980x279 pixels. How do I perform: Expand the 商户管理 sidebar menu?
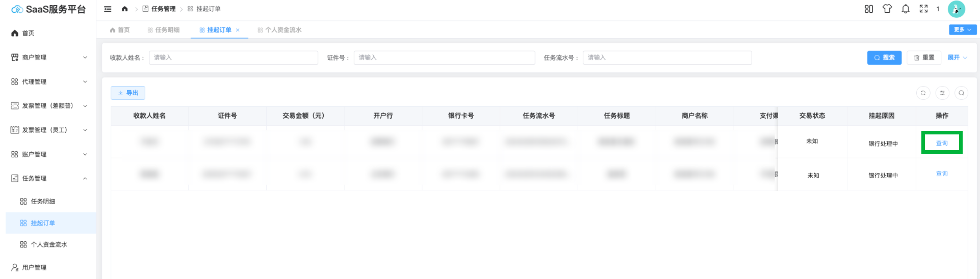[48, 58]
